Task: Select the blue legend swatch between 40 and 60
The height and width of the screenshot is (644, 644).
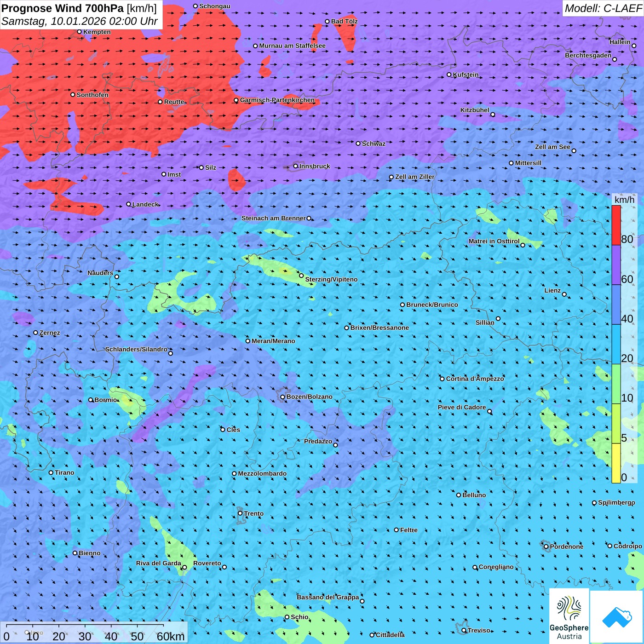Action: click(x=616, y=305)
